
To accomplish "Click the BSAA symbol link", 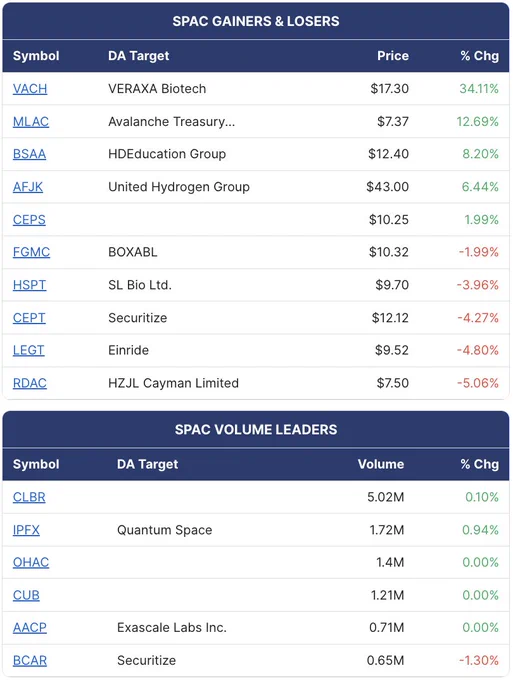I will [29, 154].
